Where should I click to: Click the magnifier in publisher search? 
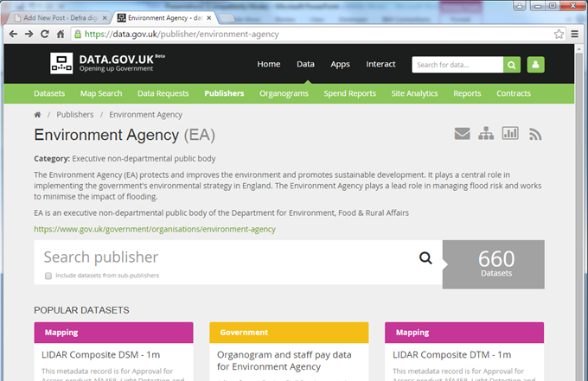425,257
